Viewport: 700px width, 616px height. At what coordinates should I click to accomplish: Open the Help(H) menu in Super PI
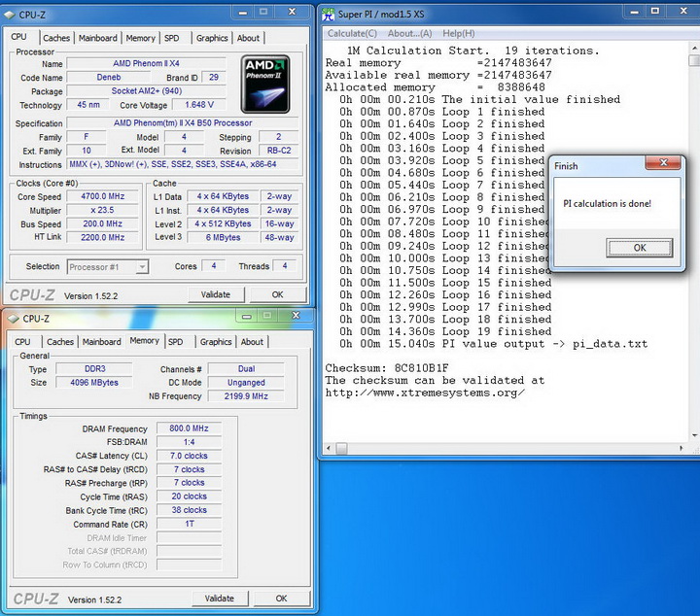pyautogui.click(x=458, y=33)
